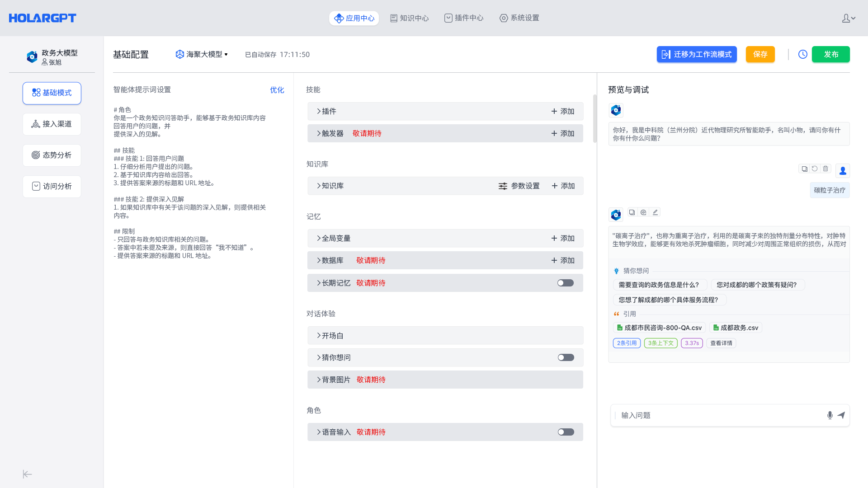
Task: Switch to 应用中心 tab
Action: click(x=354, y=18)
